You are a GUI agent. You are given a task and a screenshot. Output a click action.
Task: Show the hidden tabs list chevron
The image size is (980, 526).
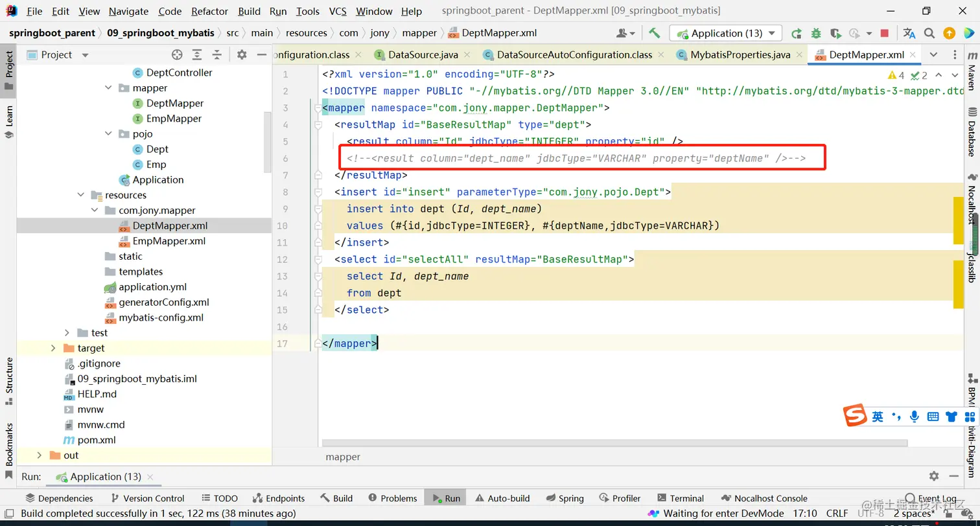933,55
